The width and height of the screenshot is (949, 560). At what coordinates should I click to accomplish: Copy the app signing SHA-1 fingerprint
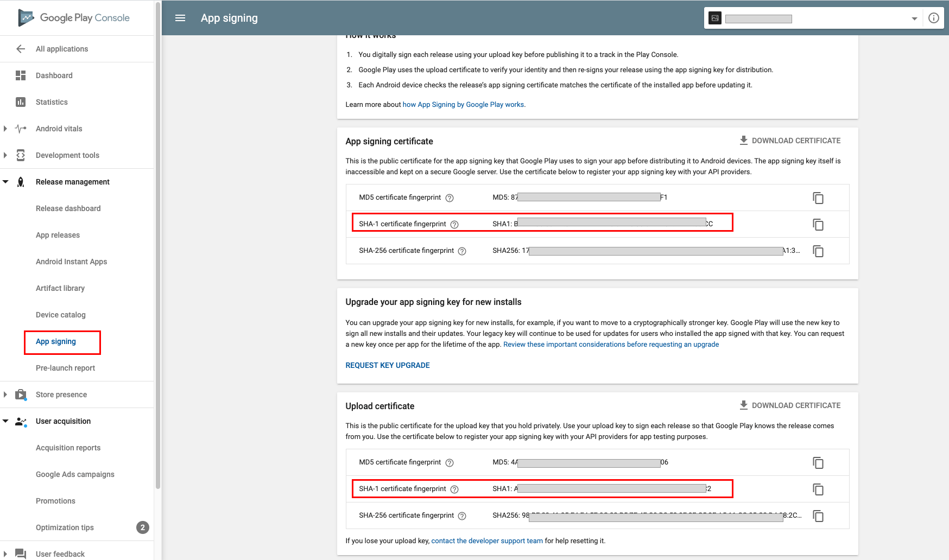click(818, 225)
